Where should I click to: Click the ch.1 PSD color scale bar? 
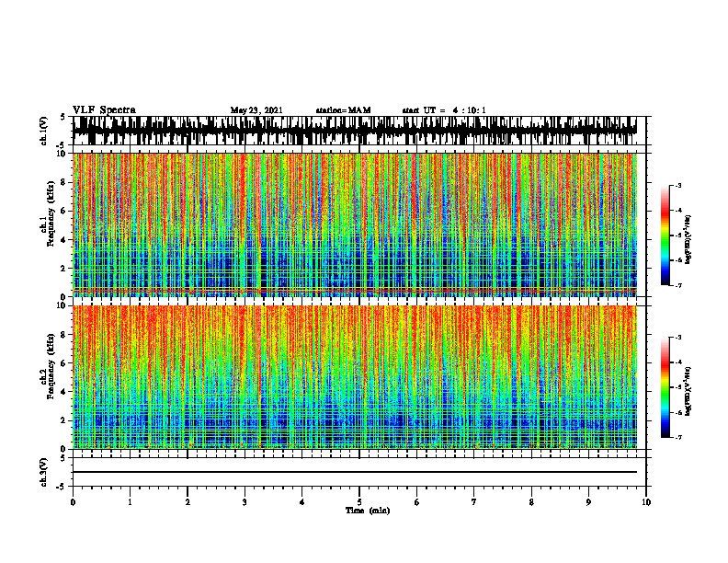(x=665, y=236)
